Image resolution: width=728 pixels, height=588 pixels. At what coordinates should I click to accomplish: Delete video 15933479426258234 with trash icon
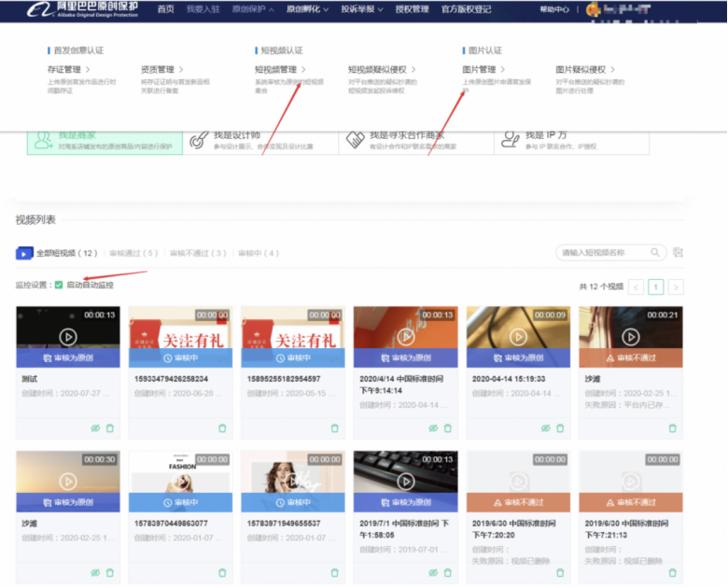222,428
